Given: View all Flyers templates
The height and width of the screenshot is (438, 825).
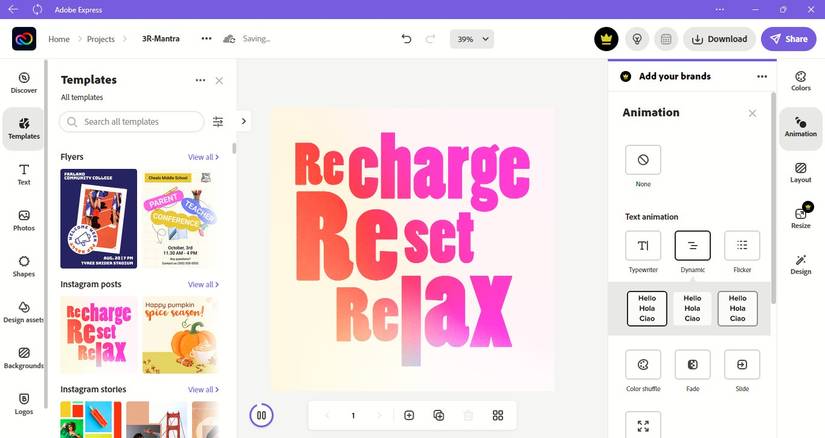Looking at the screenshot, I should coord(203,157).
